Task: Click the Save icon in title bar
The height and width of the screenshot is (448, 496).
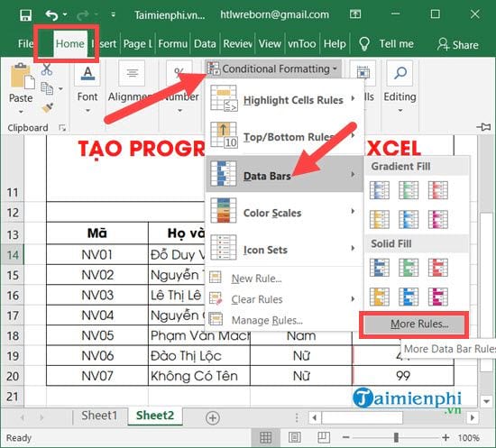Action: (25, 14)
